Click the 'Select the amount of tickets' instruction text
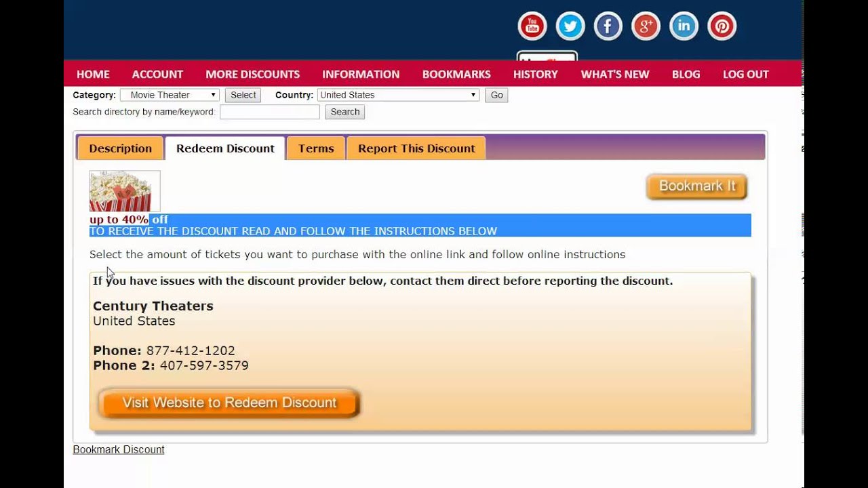868x488 pixels. coord(357,255)
